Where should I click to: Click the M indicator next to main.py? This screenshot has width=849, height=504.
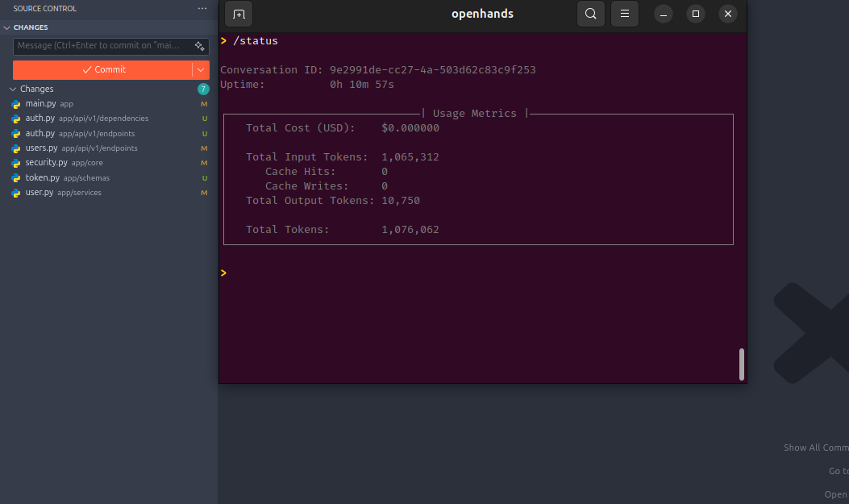(204, 104)
